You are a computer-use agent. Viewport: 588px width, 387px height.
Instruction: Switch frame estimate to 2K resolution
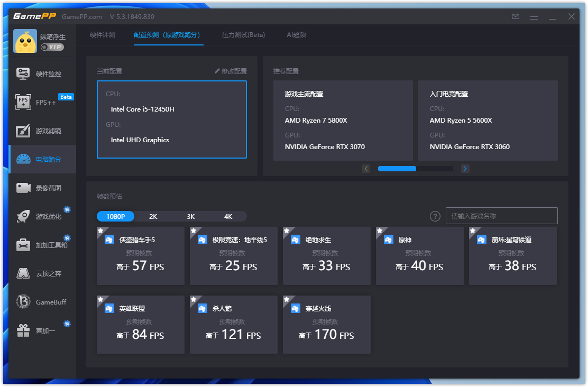(x=153, y=216)
